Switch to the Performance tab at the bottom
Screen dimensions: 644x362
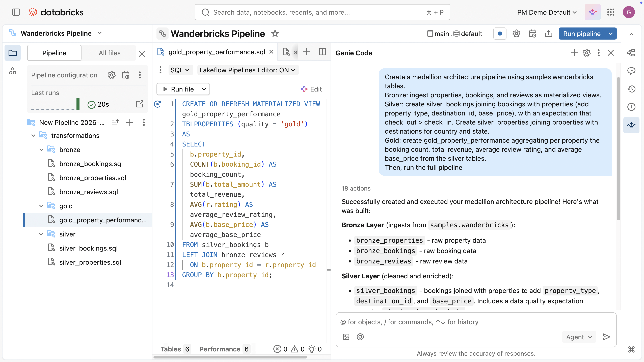coord(220,349)
